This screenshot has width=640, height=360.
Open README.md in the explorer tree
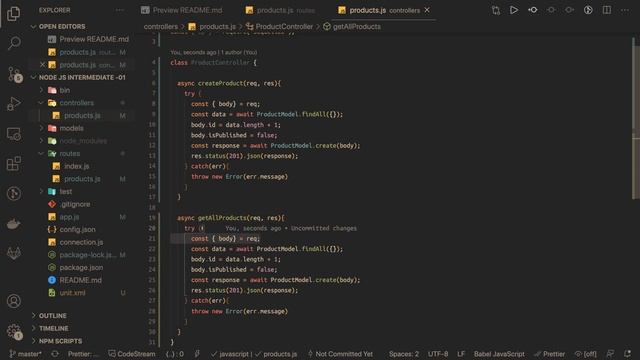[x=80, y=280]
